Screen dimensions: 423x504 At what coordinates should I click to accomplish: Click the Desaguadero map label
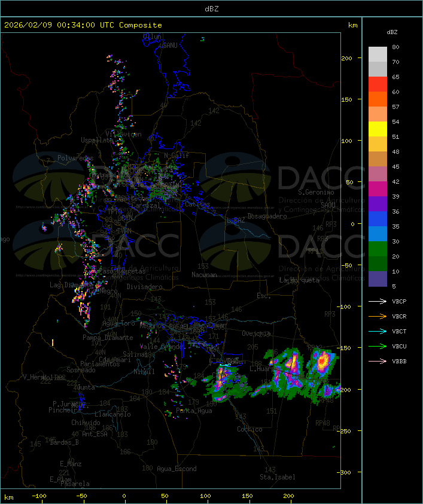point(267,216)
